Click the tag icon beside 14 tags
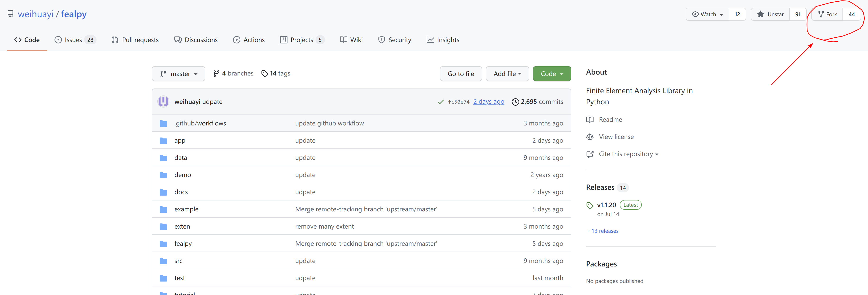This screenshot has width=868, height=295. 265,73
